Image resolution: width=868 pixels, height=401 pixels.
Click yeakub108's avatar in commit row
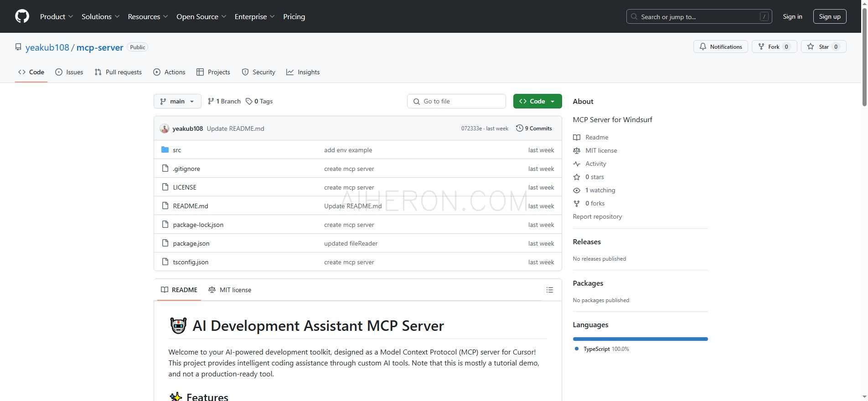165,129
